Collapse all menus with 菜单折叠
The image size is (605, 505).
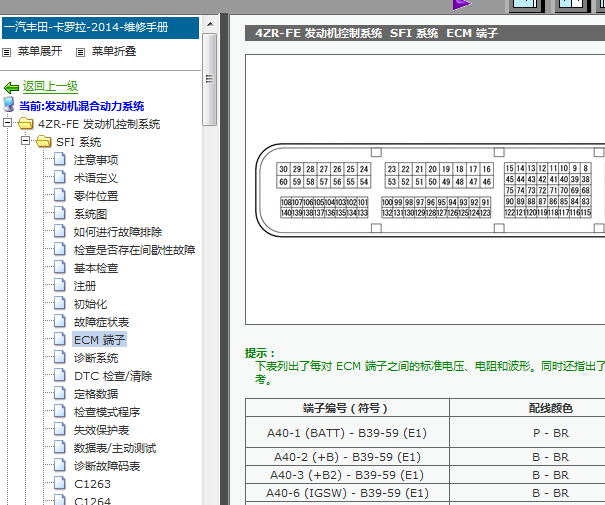tap(113, 51)
